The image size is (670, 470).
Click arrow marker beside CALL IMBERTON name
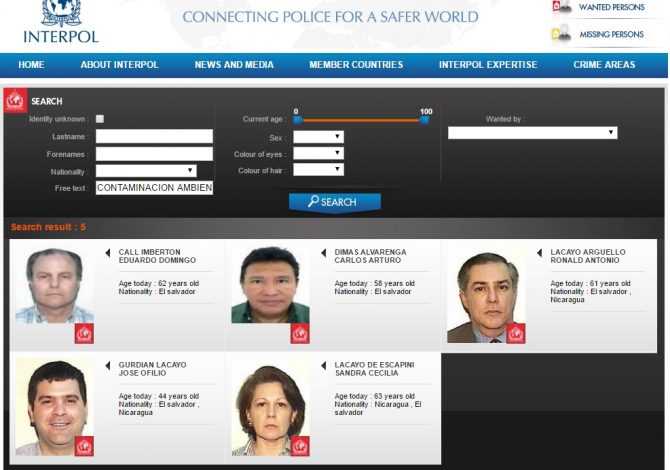pos(108,253)
